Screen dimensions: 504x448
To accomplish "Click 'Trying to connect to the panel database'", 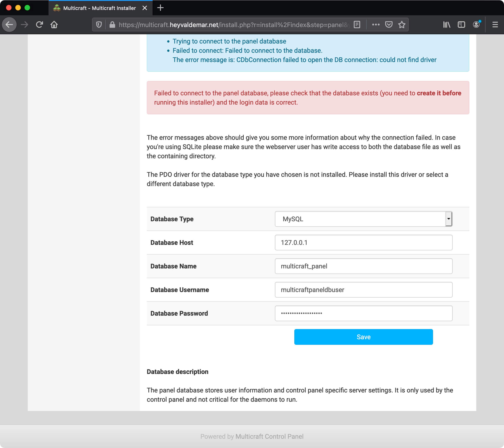I will (x=229, y=41).
